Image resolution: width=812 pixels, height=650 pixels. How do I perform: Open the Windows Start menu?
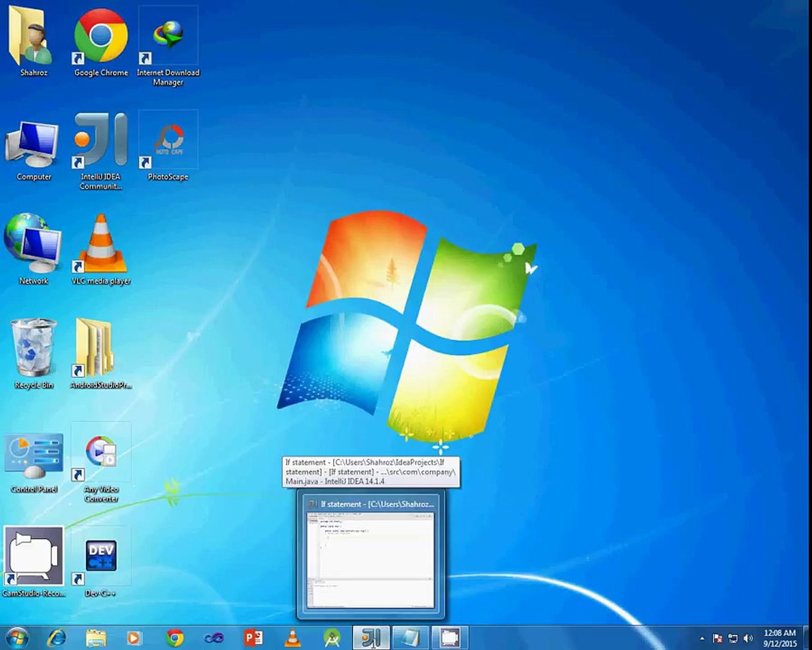click(16, 637)
